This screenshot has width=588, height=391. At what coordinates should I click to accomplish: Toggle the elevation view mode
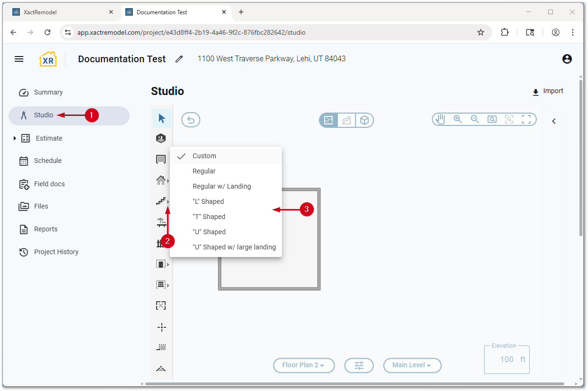[x=346, y=121]
